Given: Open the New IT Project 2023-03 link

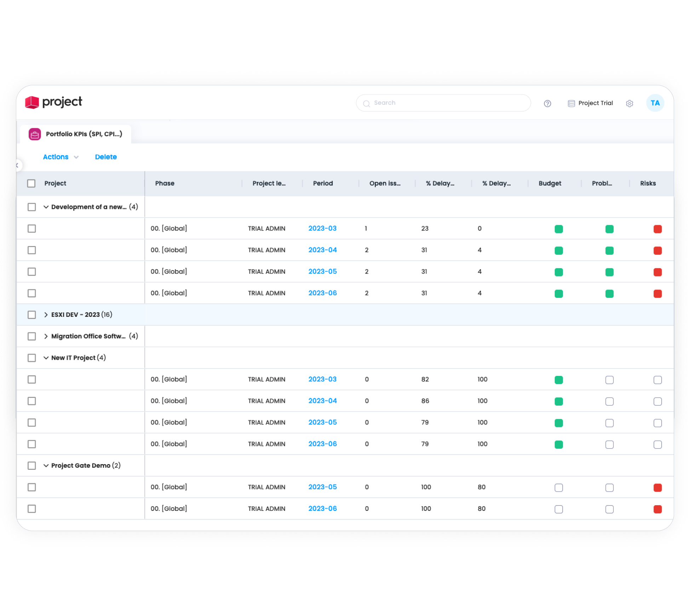Looking at the screenshot, I should pos(322,380).
